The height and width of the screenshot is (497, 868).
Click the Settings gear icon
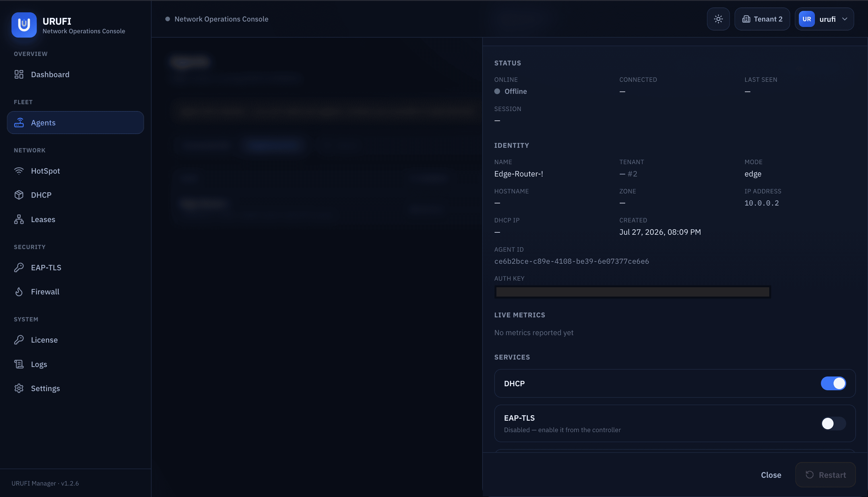[19, 389]
